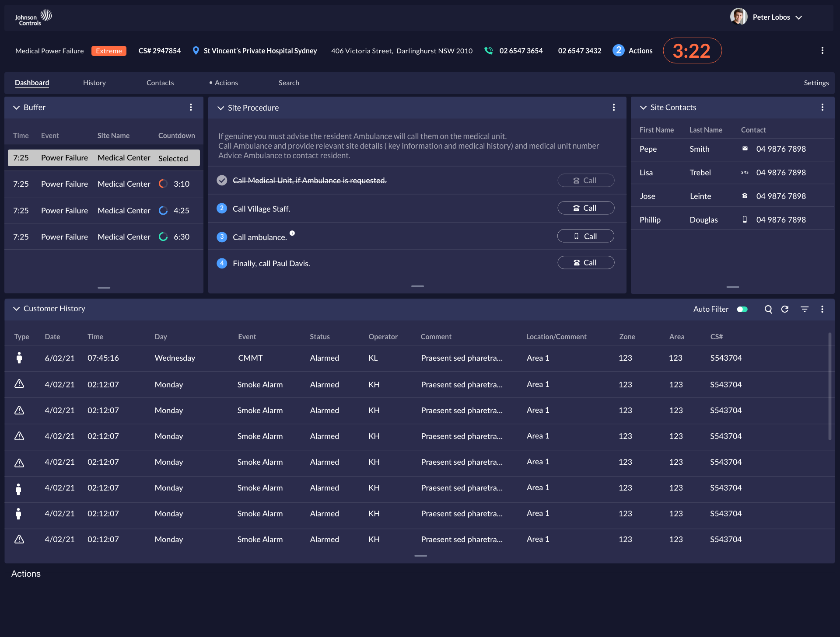The image size is (840, 637).
Task: Click the green phone icon in header
Action: [488, 51]
